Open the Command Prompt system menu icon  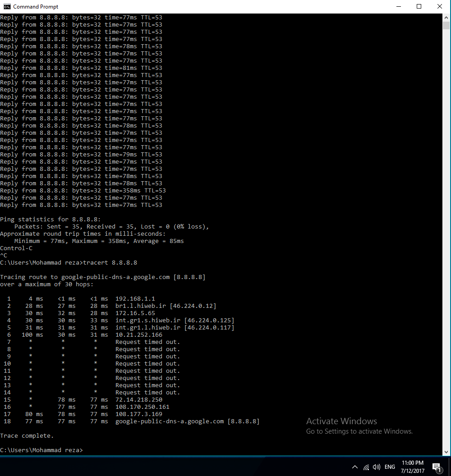[7, 7]
